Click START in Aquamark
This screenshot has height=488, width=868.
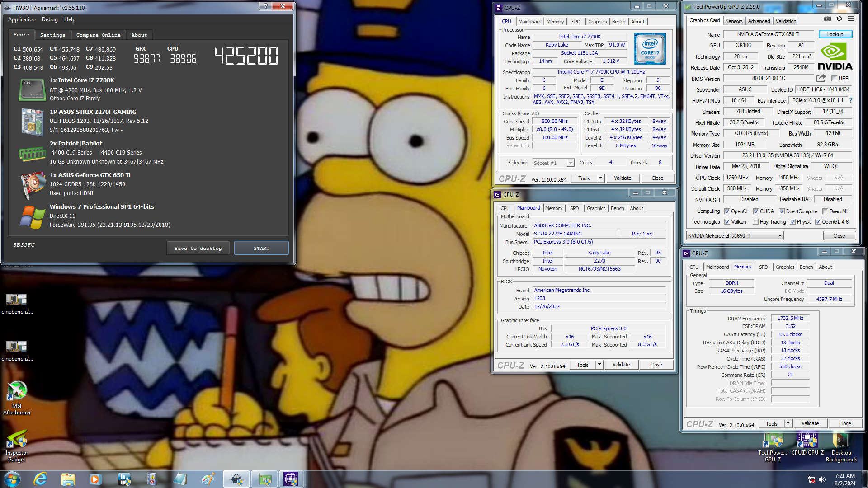261,248
